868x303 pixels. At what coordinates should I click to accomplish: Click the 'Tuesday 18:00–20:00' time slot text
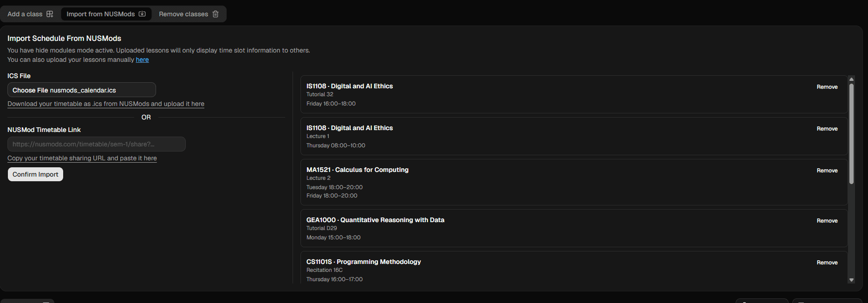[x=334, y=187]
